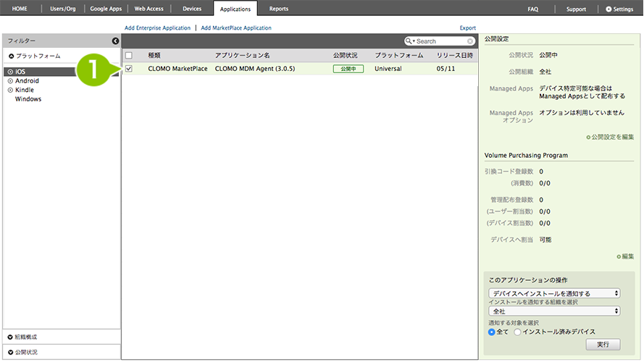
Task: Open the Reports tab
Action: coord(278,9)
